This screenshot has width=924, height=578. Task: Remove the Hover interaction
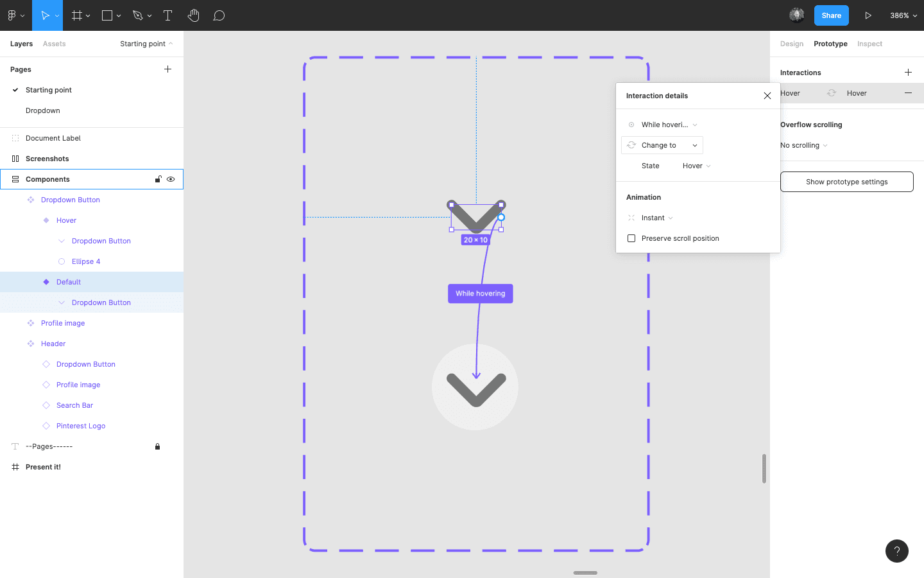point(908,93)
